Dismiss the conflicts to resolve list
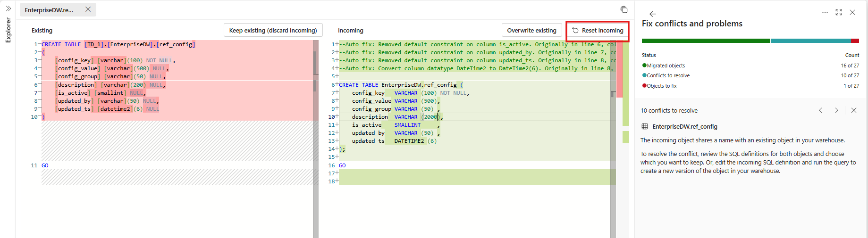This screenshot has height=238, width=868. 854,110
